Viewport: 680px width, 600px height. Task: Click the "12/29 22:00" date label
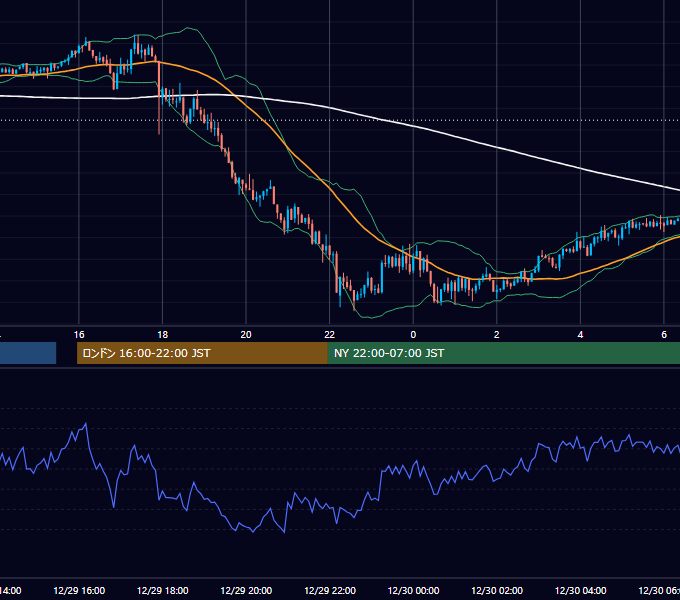[330, 590]
